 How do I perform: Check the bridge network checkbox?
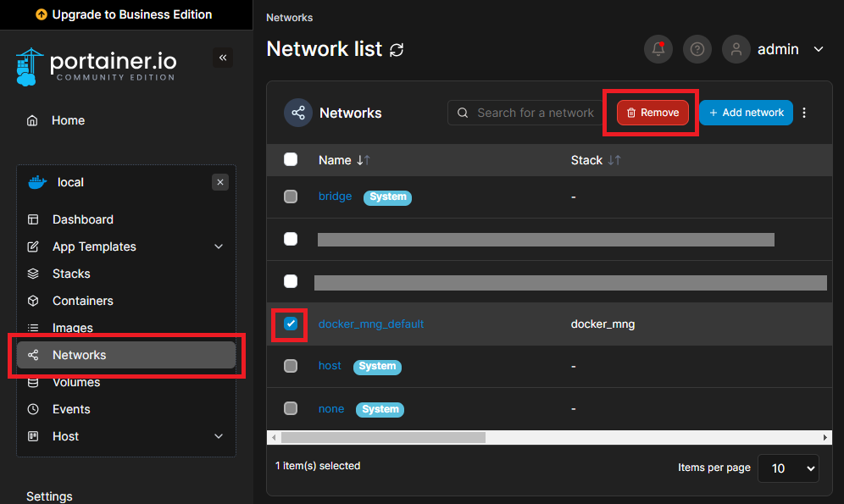[x=291, y=197]
